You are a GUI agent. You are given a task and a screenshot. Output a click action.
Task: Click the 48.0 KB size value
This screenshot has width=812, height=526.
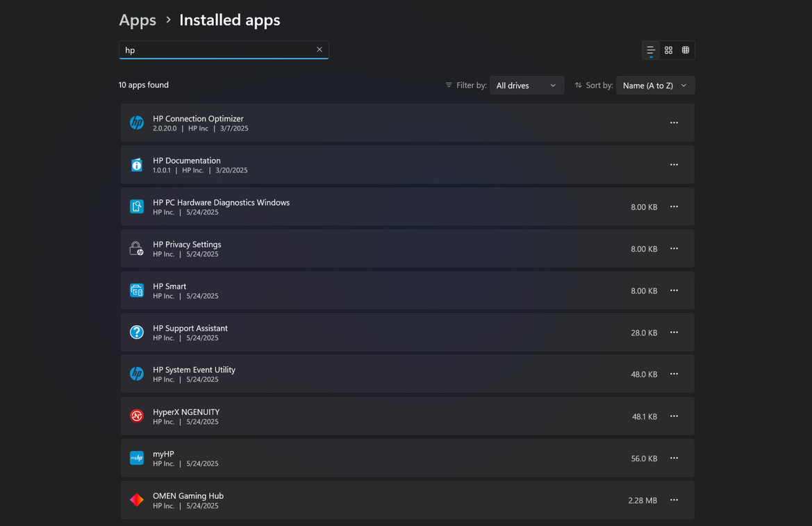[x=644, y=375]
